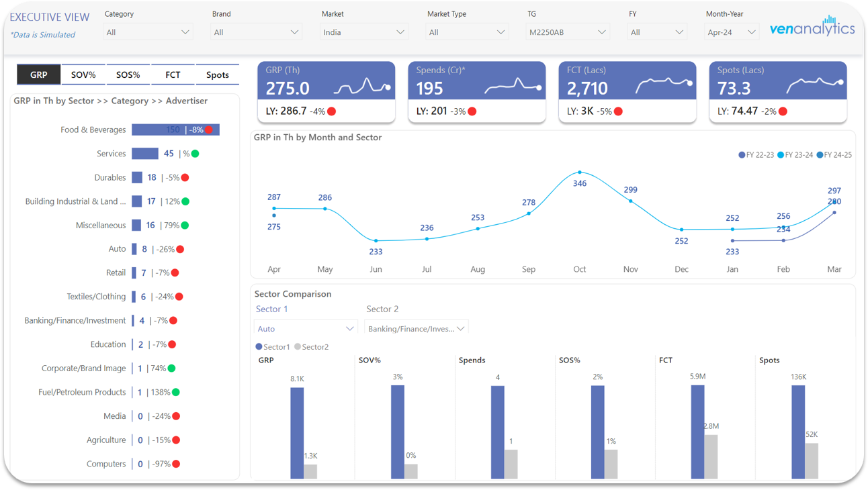868x490 pixels.
Task: Click the Sector2 legend marker
Action: click(x=298, y=347)
